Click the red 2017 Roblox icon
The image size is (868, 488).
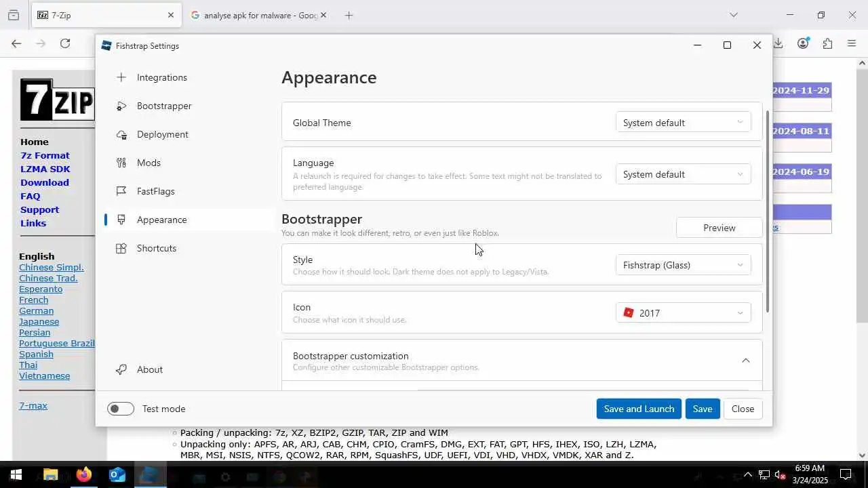coord(629,312)
